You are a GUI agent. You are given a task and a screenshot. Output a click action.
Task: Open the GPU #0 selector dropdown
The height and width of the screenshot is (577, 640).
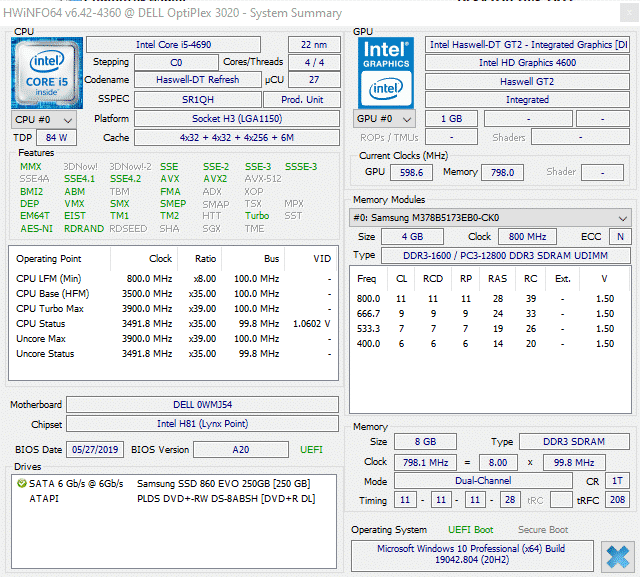(386, 119)
